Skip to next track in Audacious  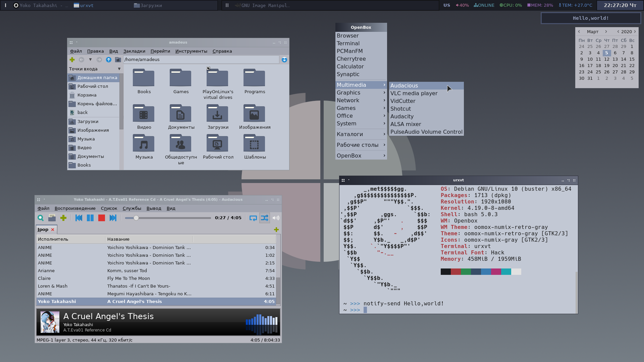click(x=113, y=218)
